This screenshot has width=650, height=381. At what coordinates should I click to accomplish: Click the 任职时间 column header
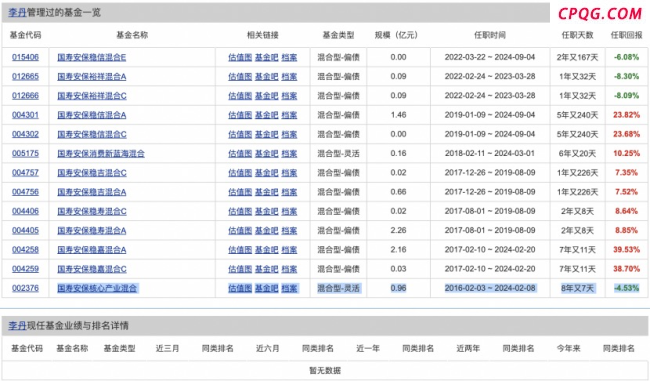490,35
